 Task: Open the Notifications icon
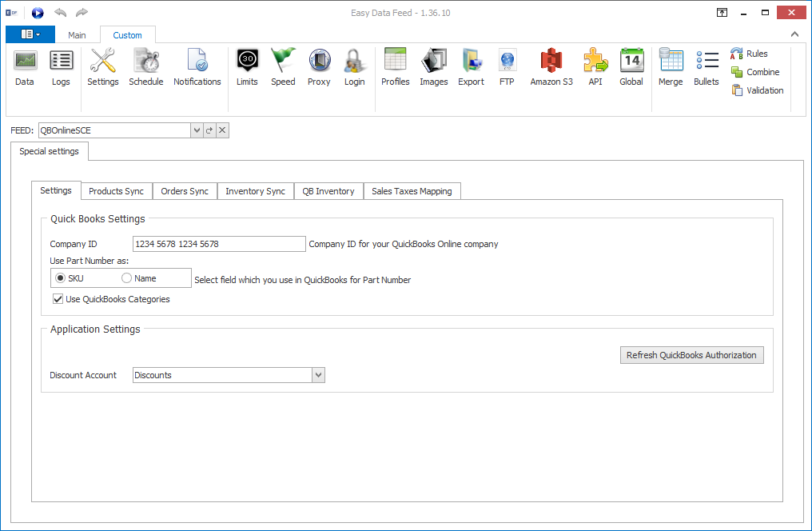pyautogui.click(x=197, y=67)
